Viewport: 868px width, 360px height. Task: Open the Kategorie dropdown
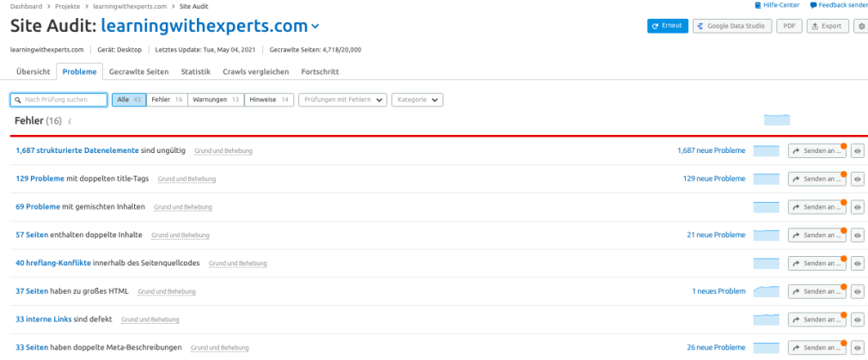417,100
